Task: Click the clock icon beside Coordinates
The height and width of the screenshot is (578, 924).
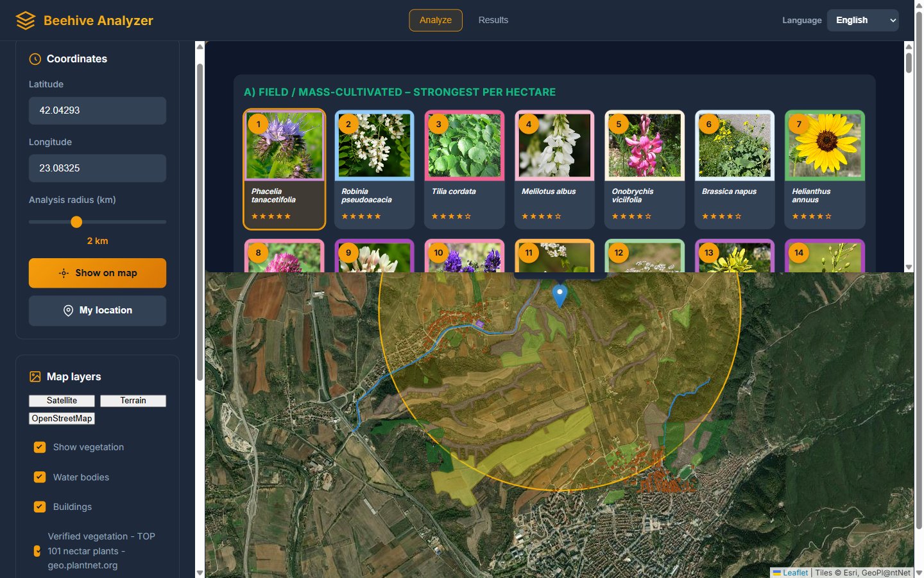Action: (x=35, y=59)
